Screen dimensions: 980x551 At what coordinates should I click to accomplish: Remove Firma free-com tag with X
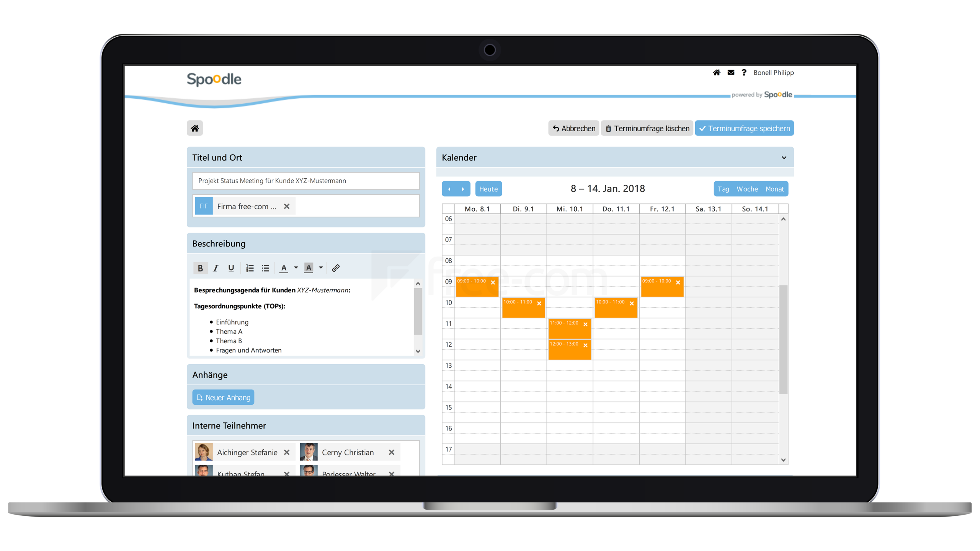[286, 206]
